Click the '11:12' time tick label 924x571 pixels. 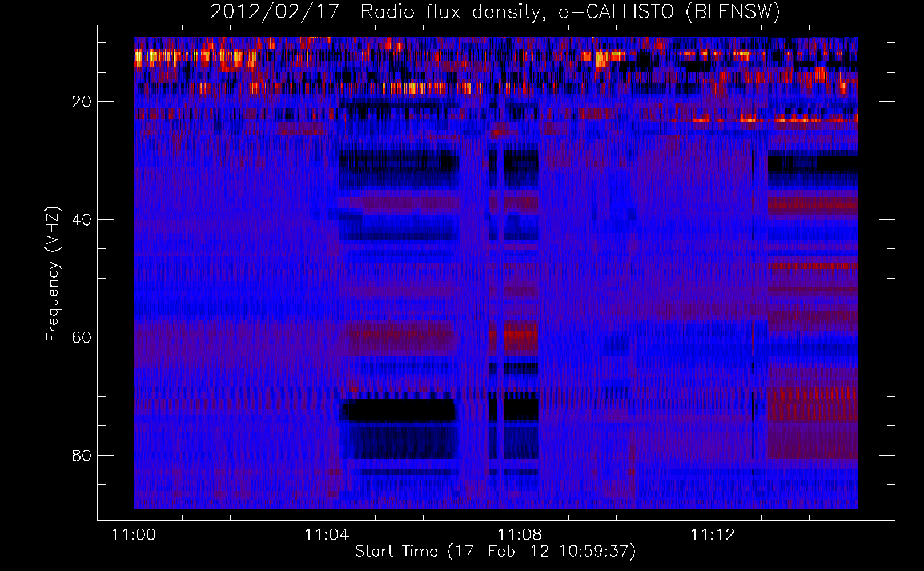[x=713, y=535]
